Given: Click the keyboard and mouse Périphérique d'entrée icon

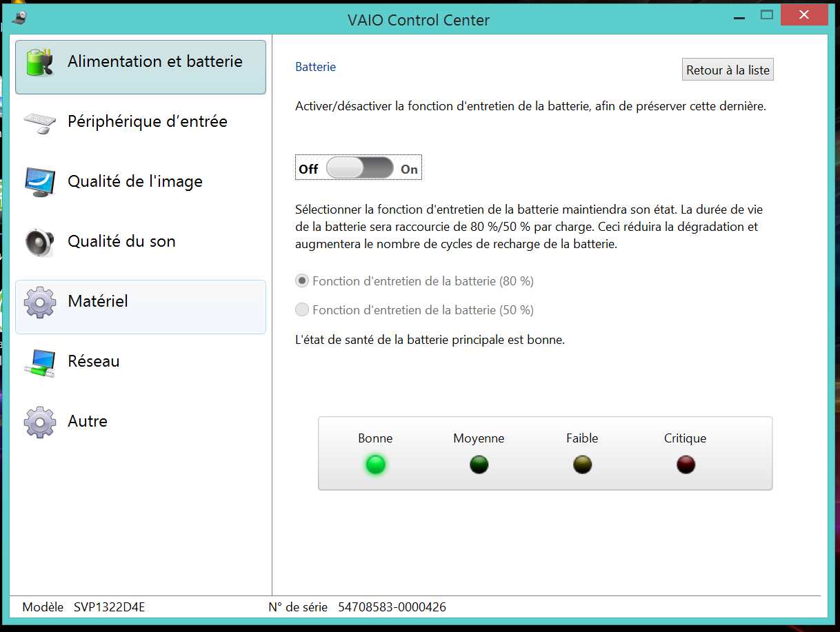Looking at the screenshot, I should click(x=40, y=123).
